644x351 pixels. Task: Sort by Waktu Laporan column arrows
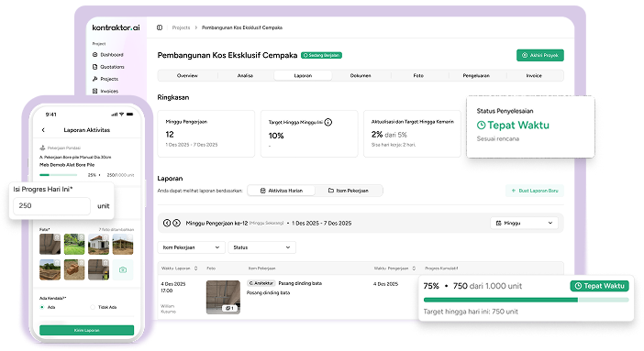click(196, 269)
